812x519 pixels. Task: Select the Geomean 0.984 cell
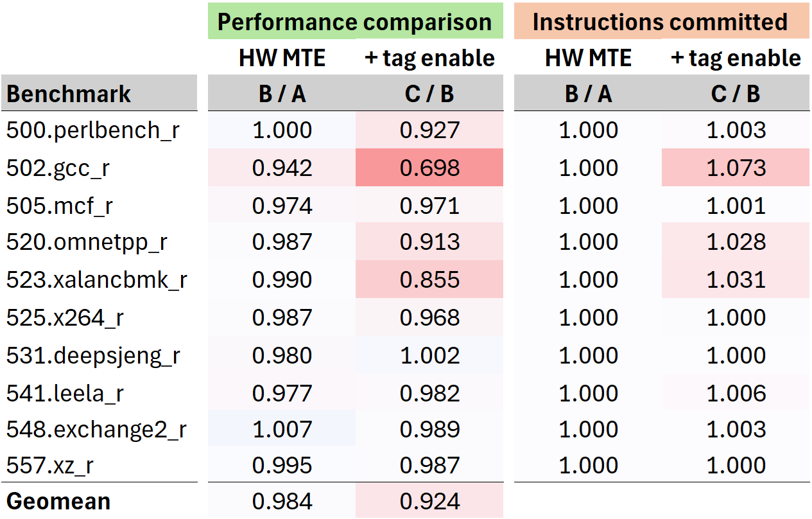[282, 501]
